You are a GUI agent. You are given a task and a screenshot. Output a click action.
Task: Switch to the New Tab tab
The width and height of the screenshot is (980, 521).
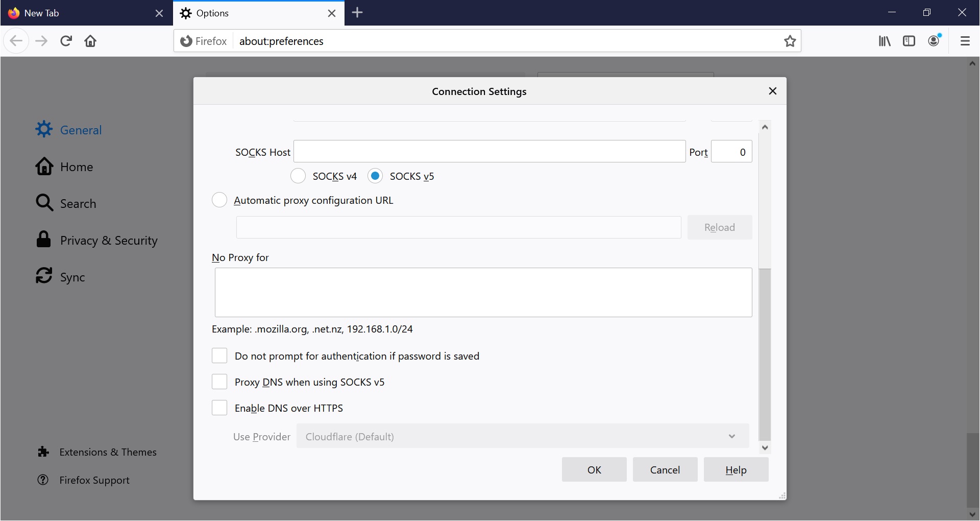(86, 13)
